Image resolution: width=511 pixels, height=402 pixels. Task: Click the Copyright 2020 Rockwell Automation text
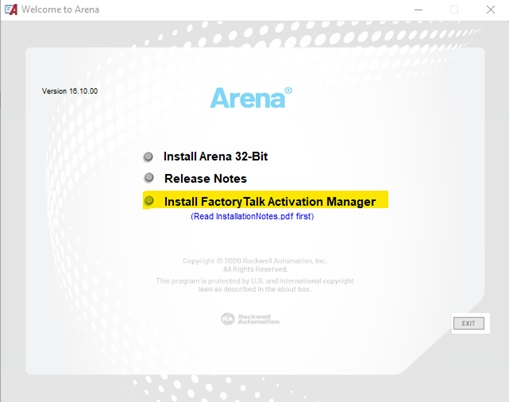[x=255, y=261]
